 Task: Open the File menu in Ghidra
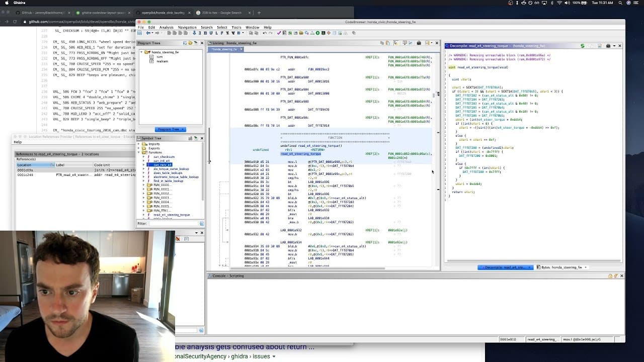tap(141, 27)
